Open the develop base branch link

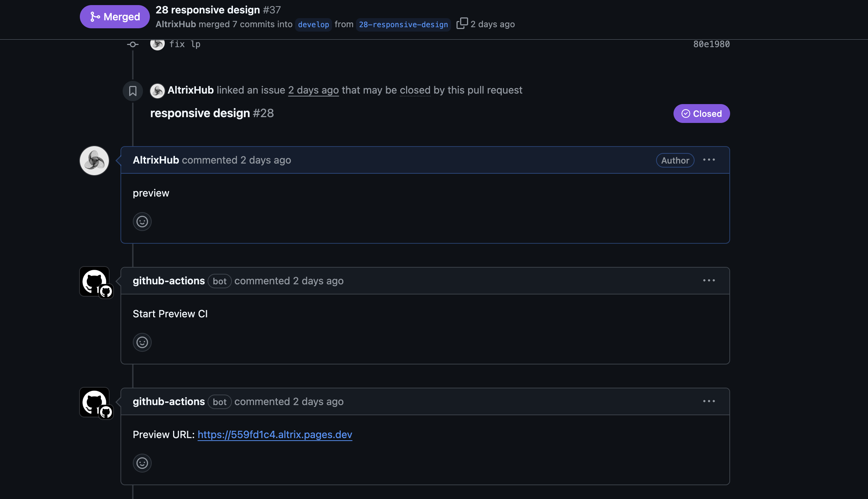[314, 25]
